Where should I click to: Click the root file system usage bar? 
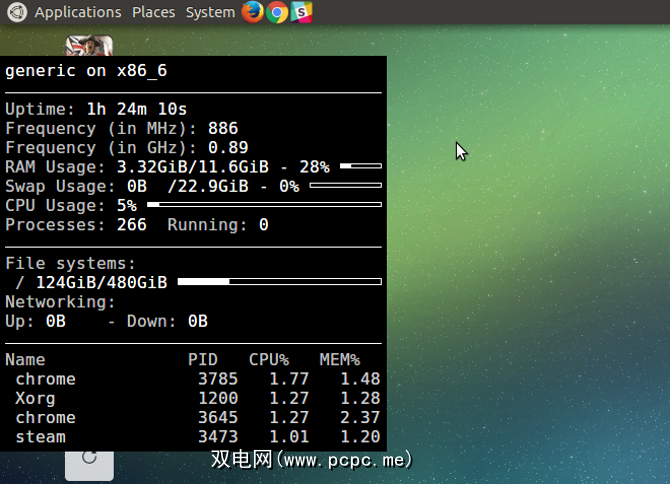[x=279, y=282]
